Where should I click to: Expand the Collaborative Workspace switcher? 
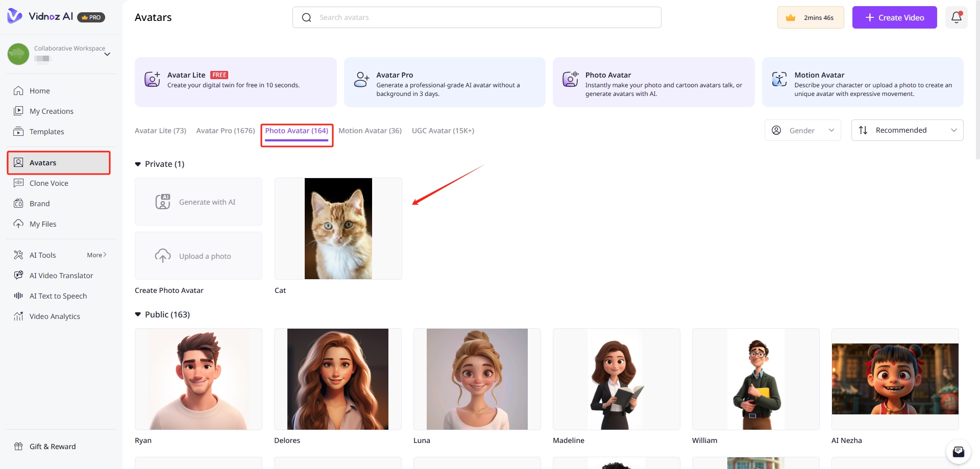click(107, 54)
